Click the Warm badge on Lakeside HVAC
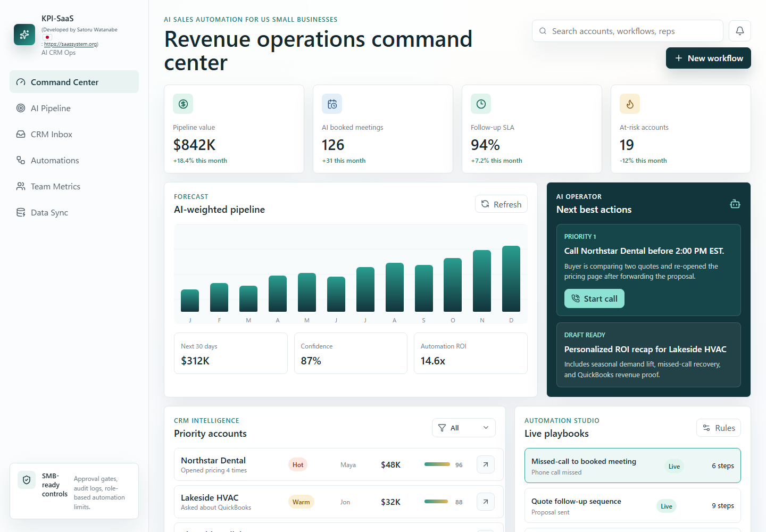 tap(301, 502)
